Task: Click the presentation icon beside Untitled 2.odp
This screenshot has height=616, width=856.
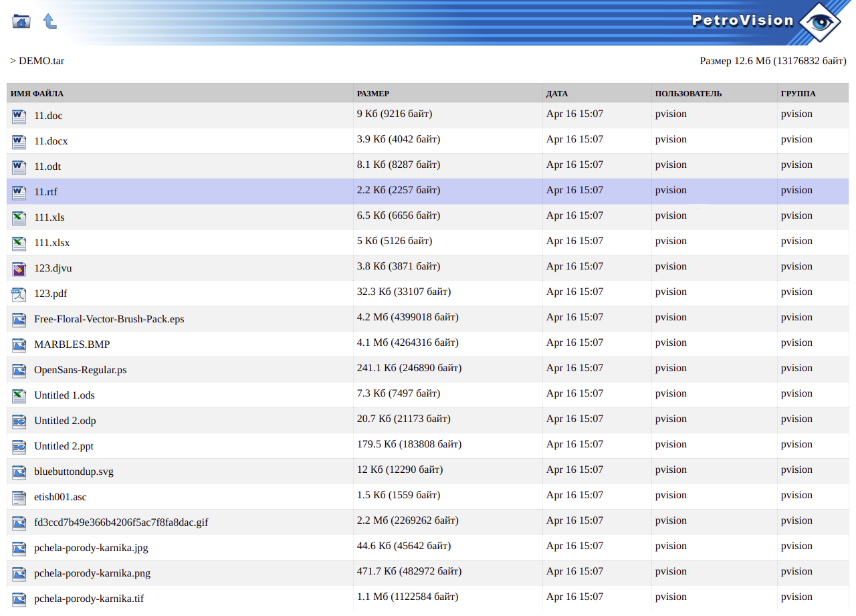Action: coord(19,421)
